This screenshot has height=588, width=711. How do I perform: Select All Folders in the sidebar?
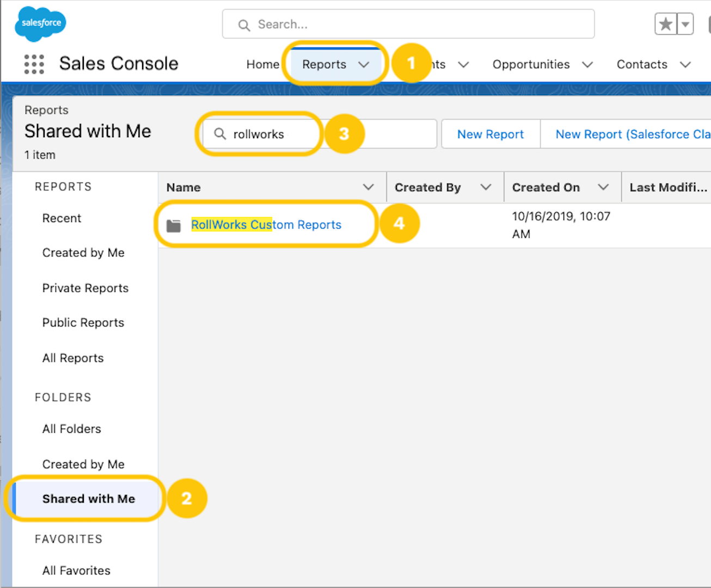(x=72, y=429)
